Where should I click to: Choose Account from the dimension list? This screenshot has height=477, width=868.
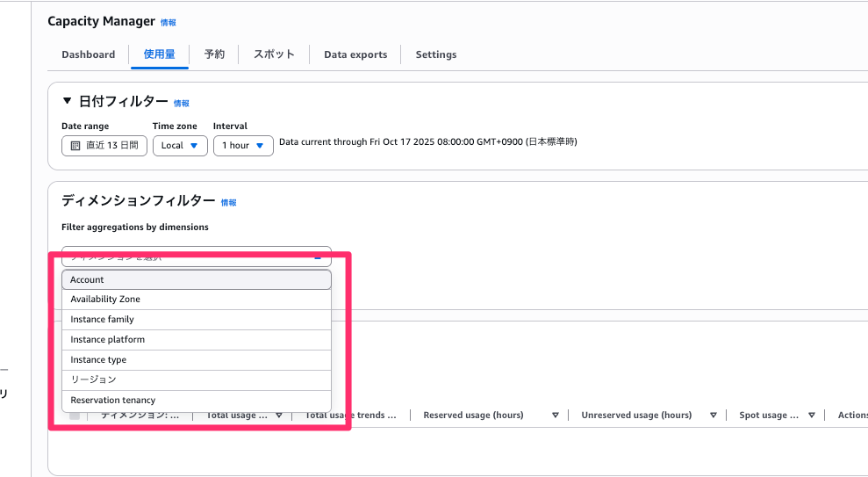click(x=197, y=279)
